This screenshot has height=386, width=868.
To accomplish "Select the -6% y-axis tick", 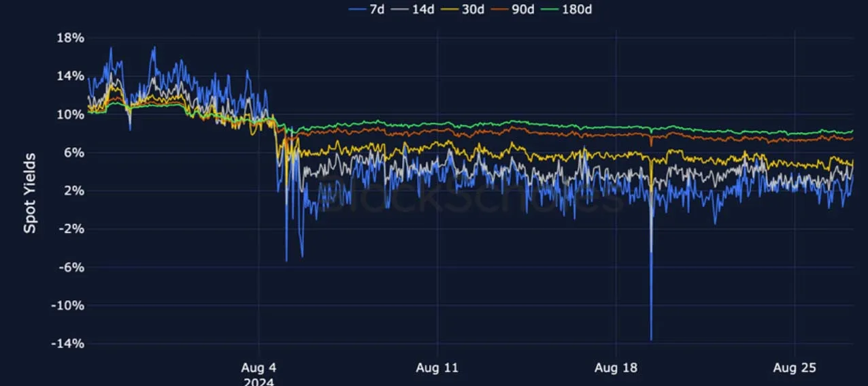I will click(72, 267).
